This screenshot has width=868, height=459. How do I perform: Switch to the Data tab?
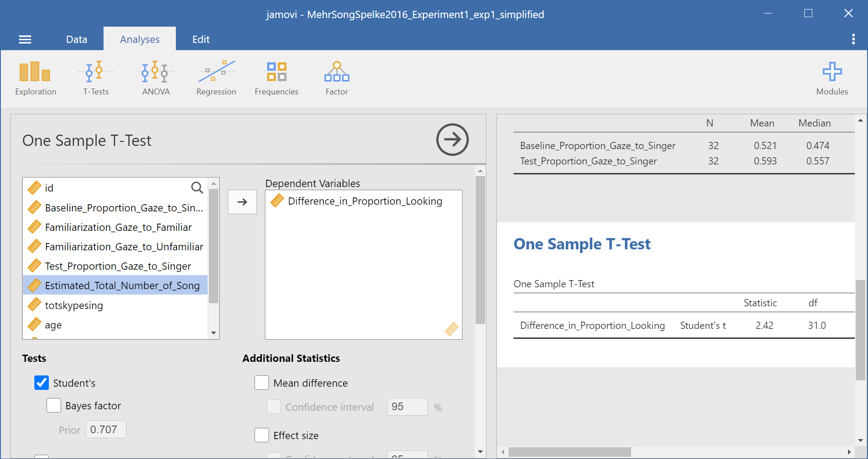(76, 39)
